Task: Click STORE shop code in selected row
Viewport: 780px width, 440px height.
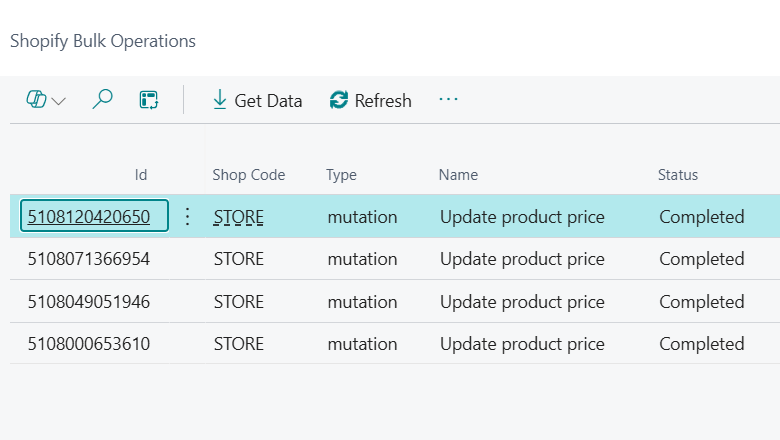Action: click(238, 217)
